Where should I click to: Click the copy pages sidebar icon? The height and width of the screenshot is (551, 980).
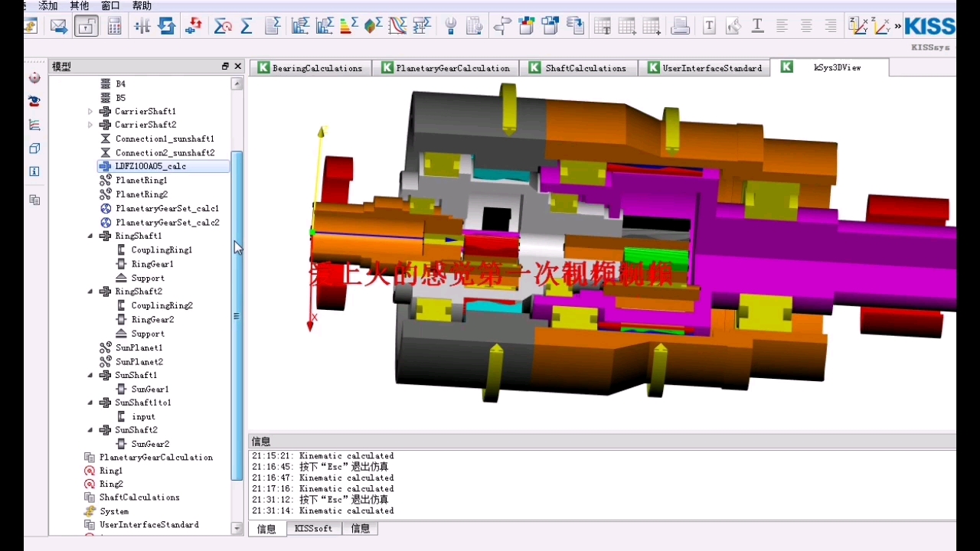click(34, 200)
